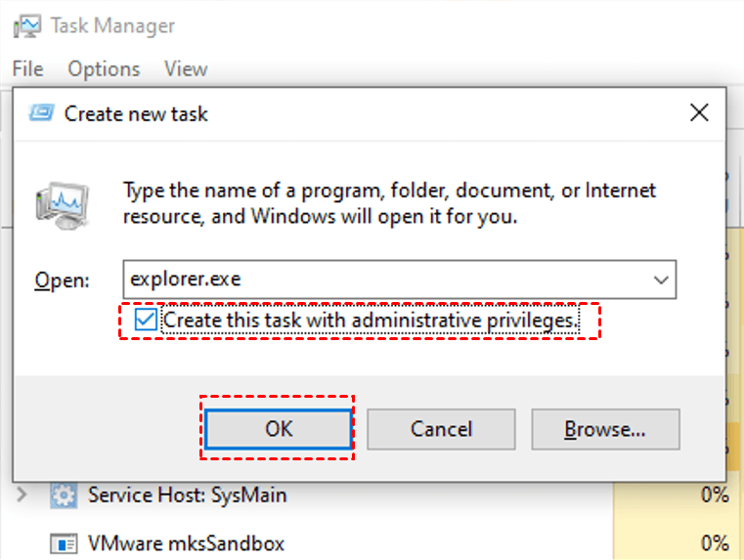The width and height of the screenshot is (744, 560).
Task: Click the 0% value for Service Host: SysMain
Action: [714, 495]
